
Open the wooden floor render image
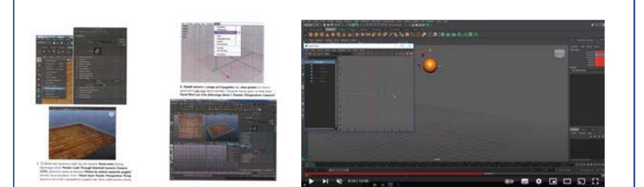(x=82, y=133)
